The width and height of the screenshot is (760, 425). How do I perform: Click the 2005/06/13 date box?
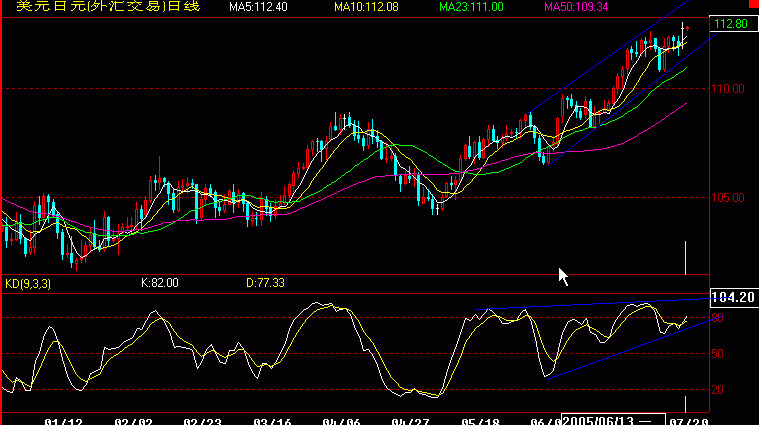pos(613,420)
